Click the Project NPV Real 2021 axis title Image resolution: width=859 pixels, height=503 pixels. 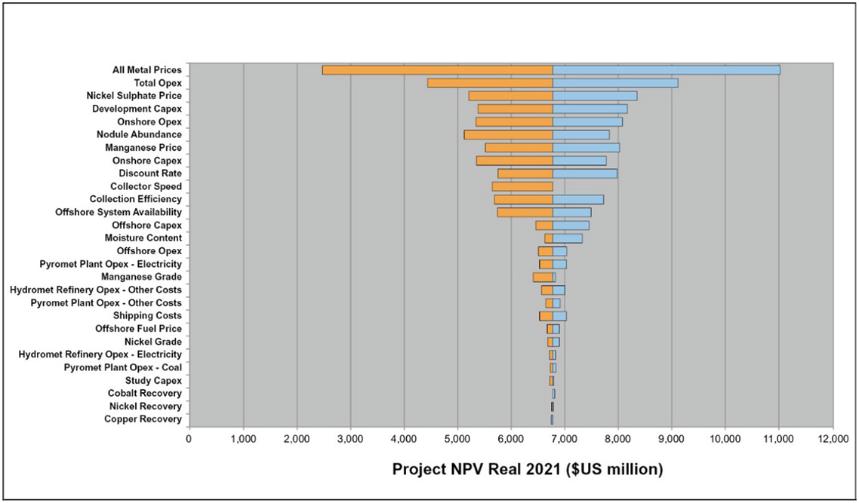[x=528, y=470]
